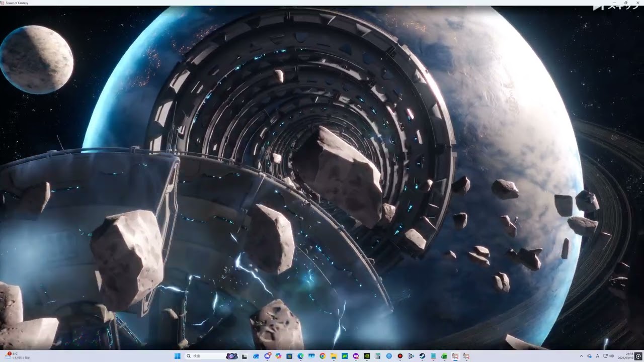Open the Discord-style icon with notification badge
The width and height of the screenshot is (644, 362).
pos(267,356)
